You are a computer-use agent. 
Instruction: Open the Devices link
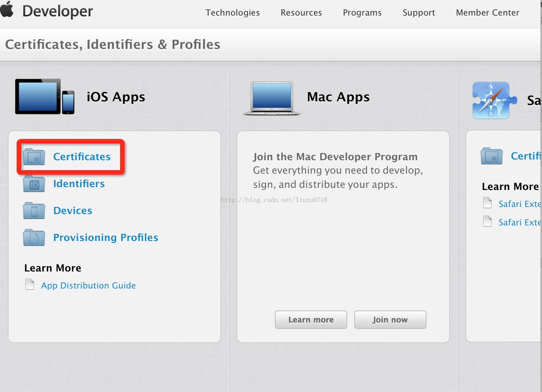pyautogui.click(x=73, y=211)
